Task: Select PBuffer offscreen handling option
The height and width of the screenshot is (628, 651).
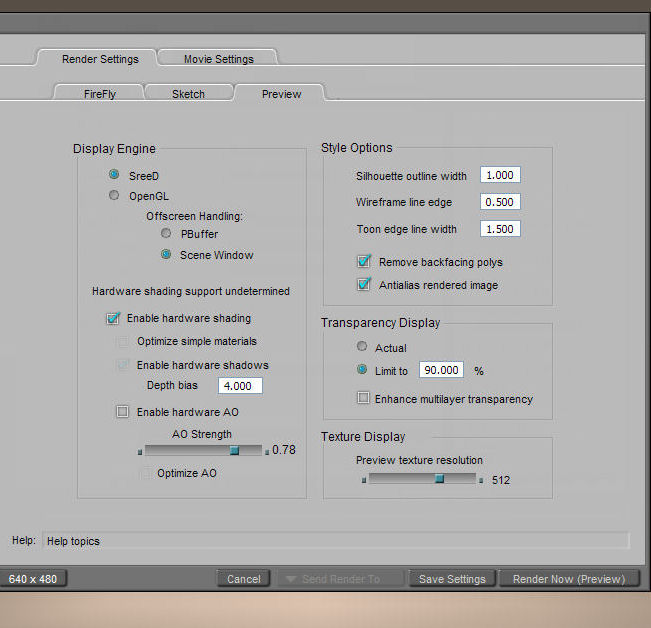Action: tap(166, 233)
